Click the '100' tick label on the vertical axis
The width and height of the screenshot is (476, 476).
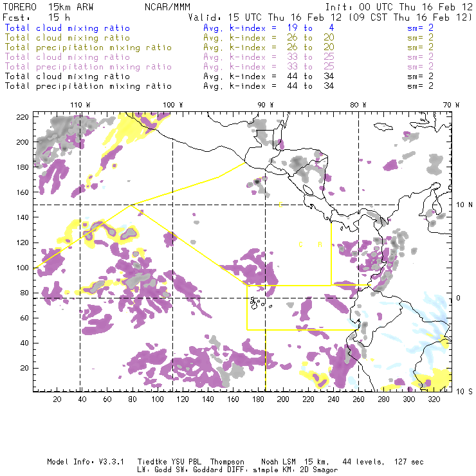click(x=23, y=268)
